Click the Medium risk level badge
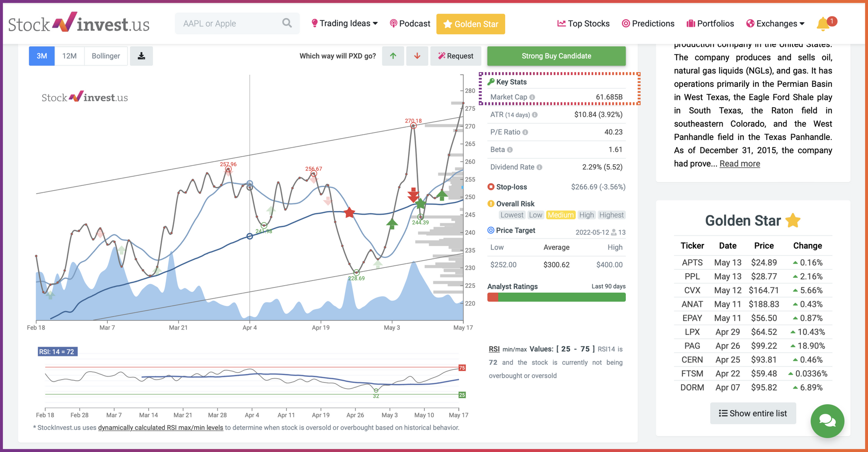The width and height of the screenshot is (868, 452). point(561,215)
